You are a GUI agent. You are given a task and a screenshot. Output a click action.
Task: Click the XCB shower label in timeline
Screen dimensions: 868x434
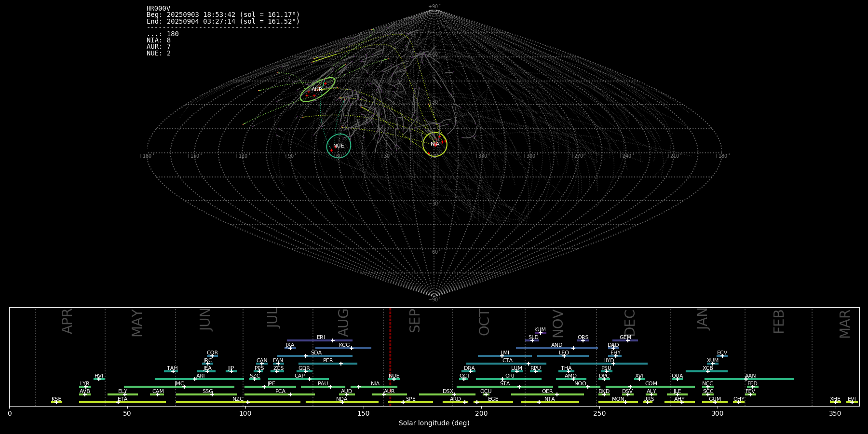click(707, 368)
